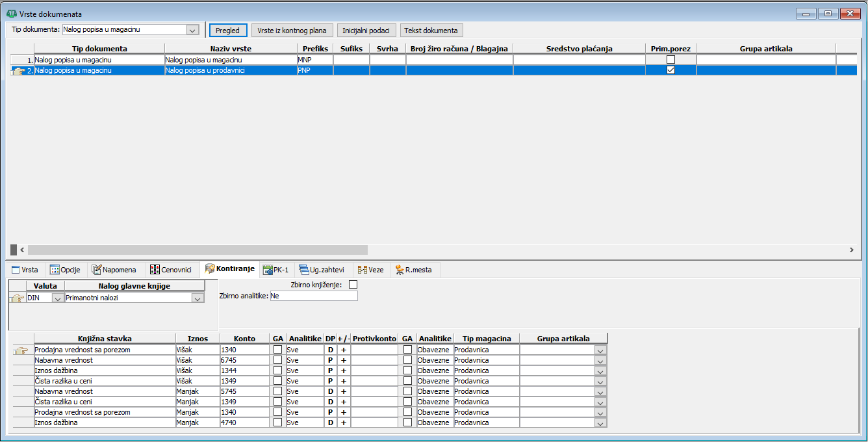Expand the Nalog glavne knjige dropdown

198,298
